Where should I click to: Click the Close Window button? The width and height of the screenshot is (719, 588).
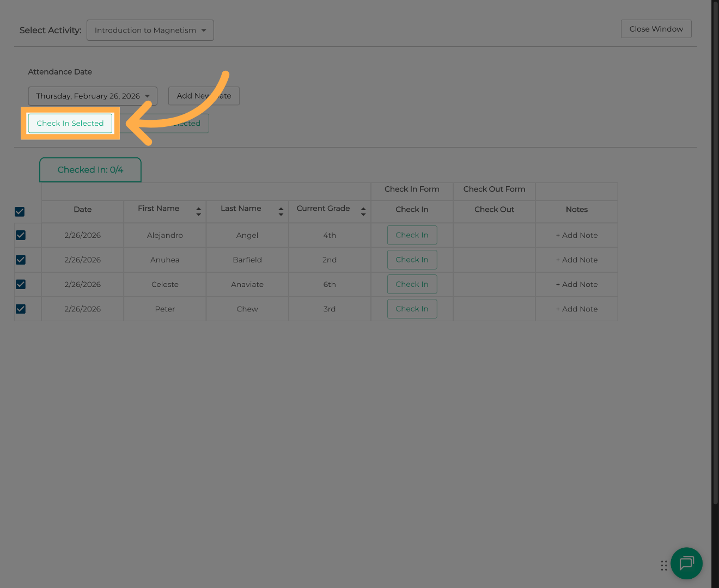pos(656,29)
